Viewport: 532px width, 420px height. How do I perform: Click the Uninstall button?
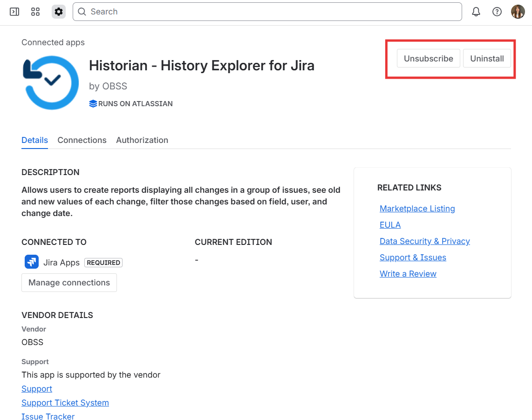click(487, 58)
